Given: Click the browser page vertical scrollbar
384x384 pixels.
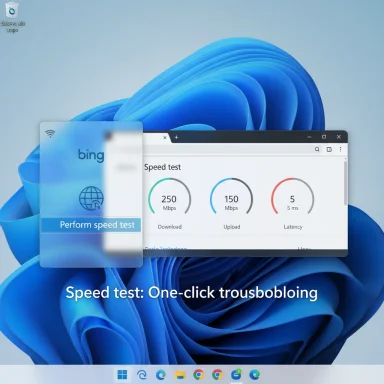Looking at the screenshot, I should click(345, 183).
